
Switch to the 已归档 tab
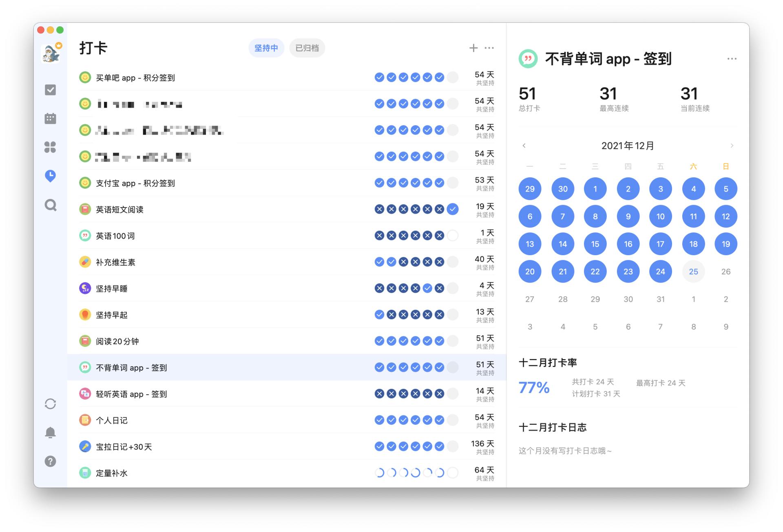point(307,48)
